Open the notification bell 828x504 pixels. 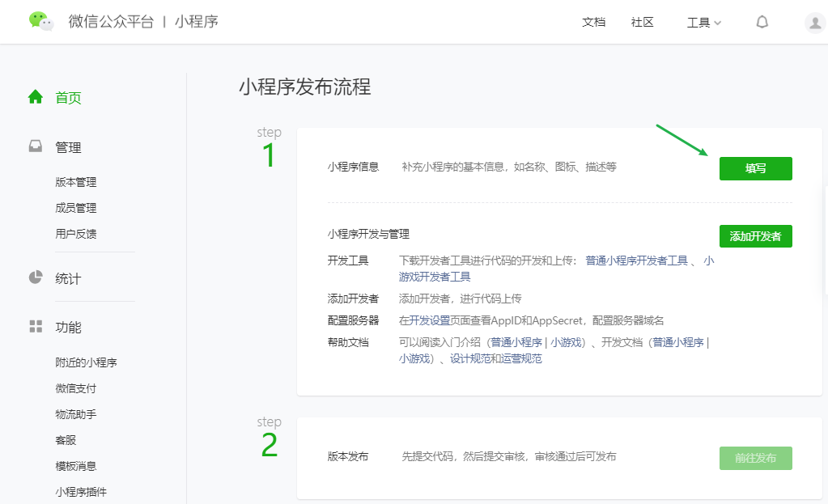click(x=762, y=22)
